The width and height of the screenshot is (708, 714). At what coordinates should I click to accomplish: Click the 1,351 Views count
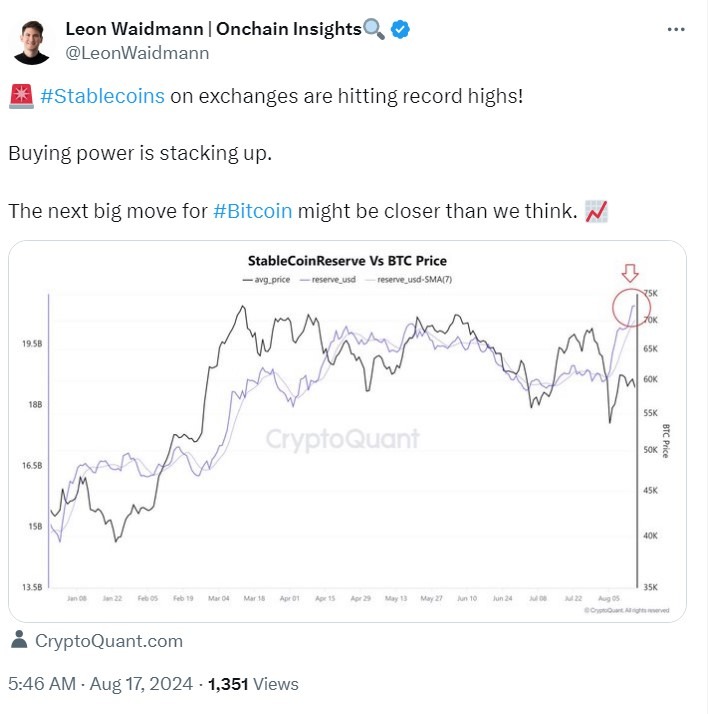[x=253, y=684]
